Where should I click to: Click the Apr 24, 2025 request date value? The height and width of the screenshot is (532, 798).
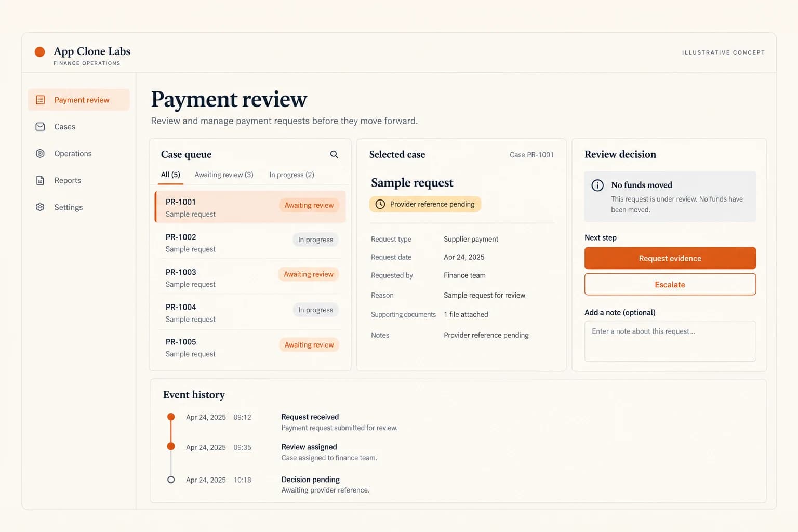(464, 257)
